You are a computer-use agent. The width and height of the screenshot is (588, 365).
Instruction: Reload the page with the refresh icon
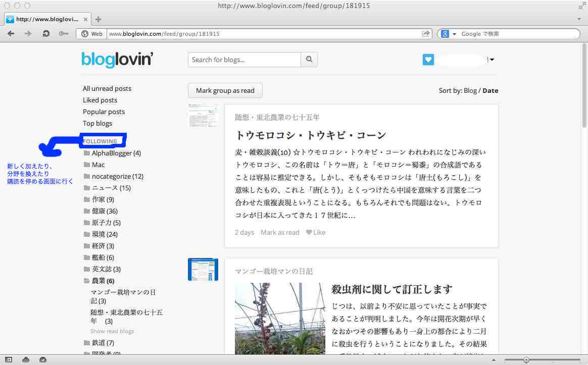(46, 34)
